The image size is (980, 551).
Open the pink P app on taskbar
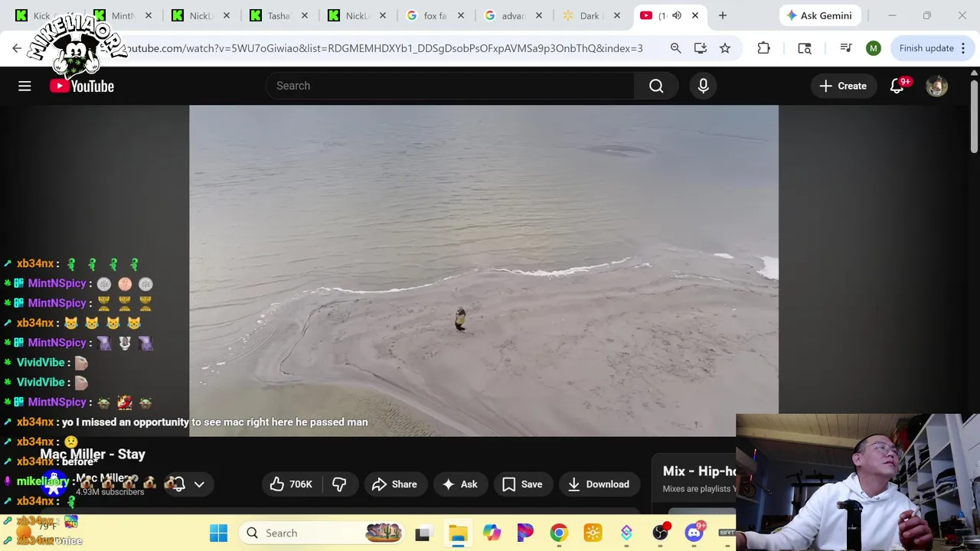point(525,533)
